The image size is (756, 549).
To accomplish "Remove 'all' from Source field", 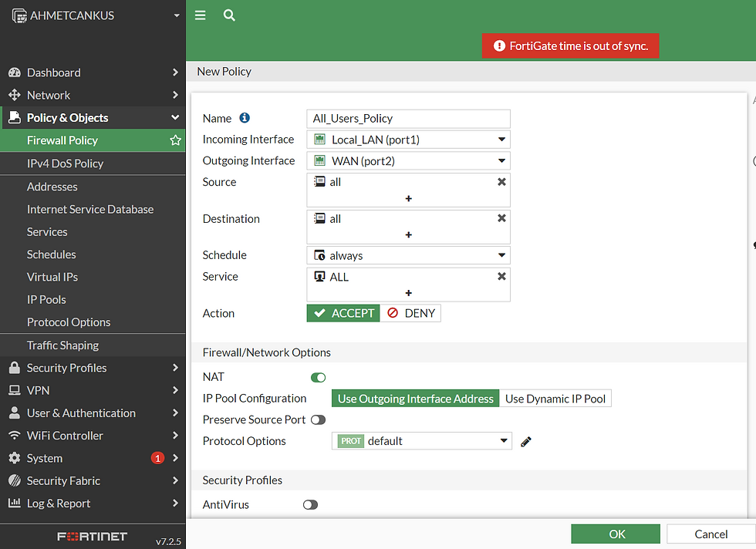I will [501, 182].
